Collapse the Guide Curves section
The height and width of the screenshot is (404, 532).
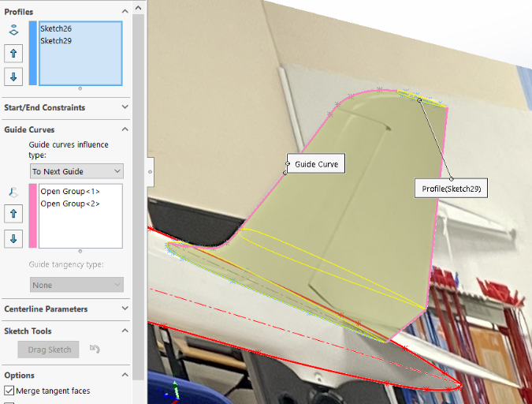[x=125, y=129]
